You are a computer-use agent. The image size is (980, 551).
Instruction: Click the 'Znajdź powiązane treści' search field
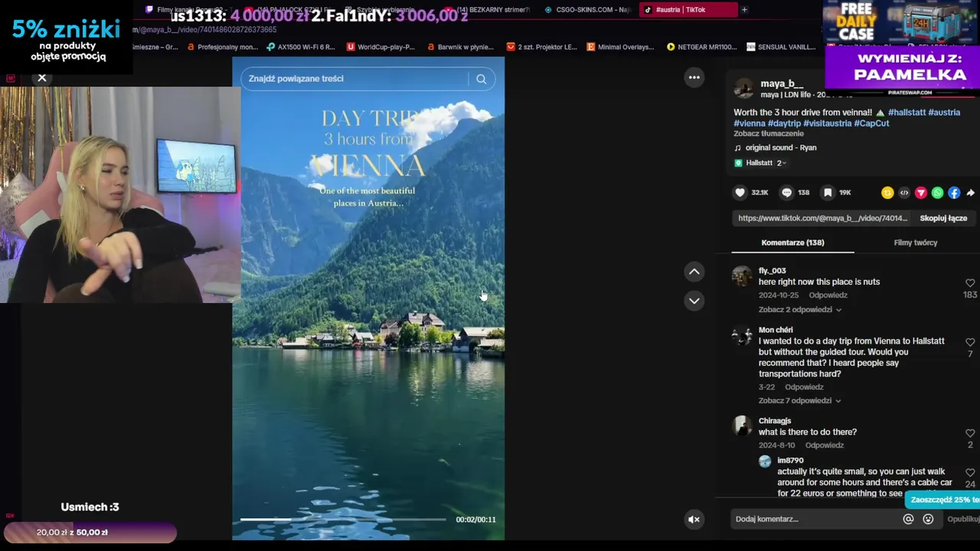coord(354,79)
